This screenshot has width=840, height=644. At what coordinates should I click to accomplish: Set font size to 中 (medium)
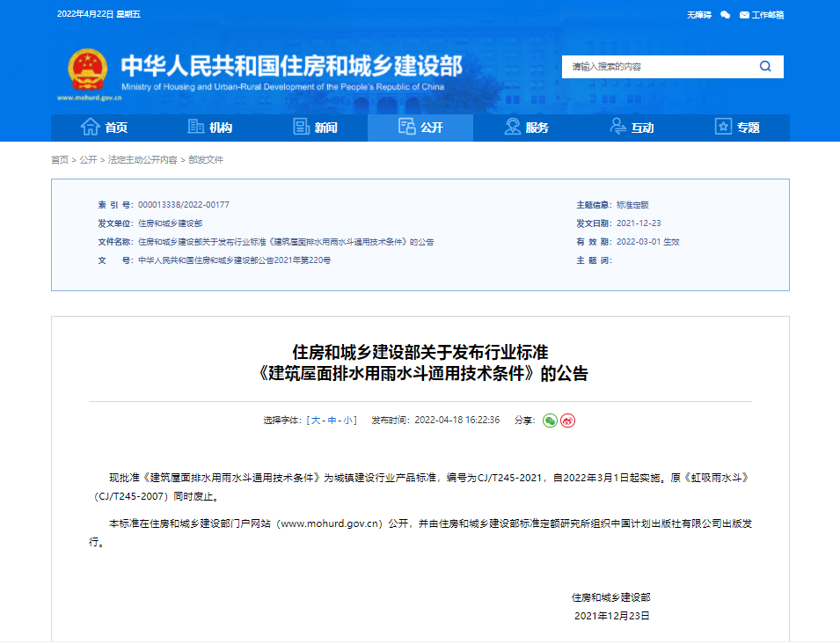coord(332,421)
